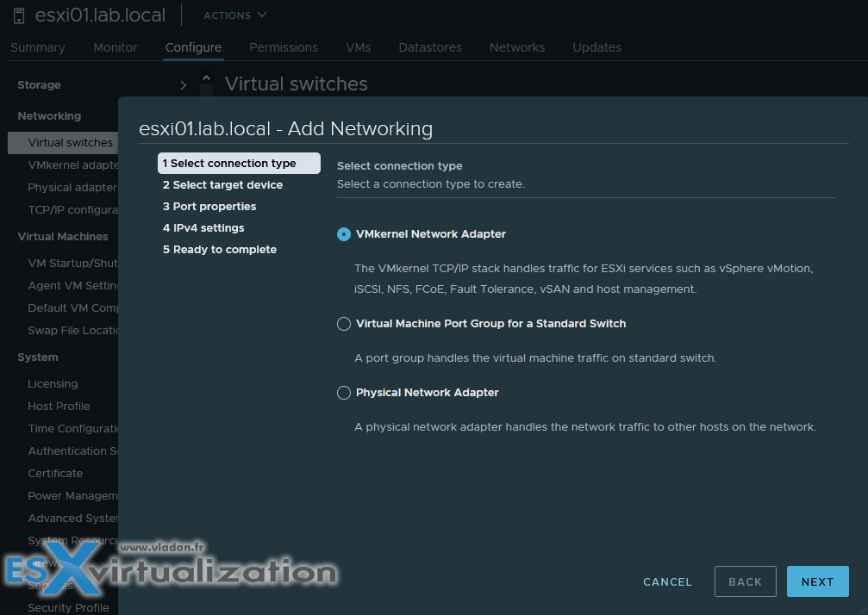Open the Permissions tab

[284, 47]
